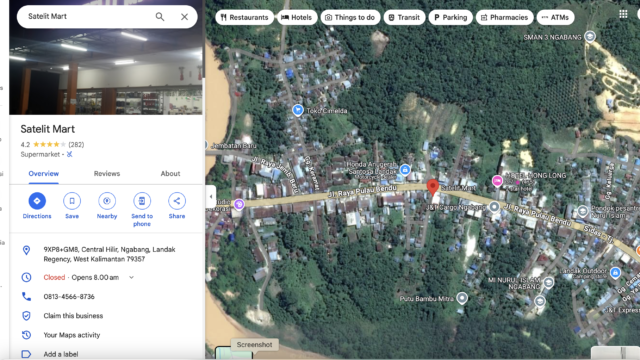Screen dimensions: 640x360
Task: Search Nearby places
Action: (107, 206)
